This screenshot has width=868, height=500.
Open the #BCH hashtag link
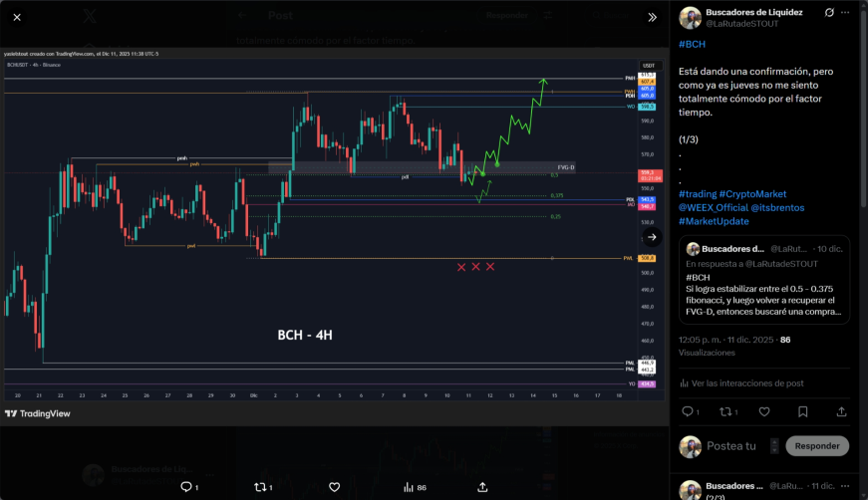coord(692,44)
